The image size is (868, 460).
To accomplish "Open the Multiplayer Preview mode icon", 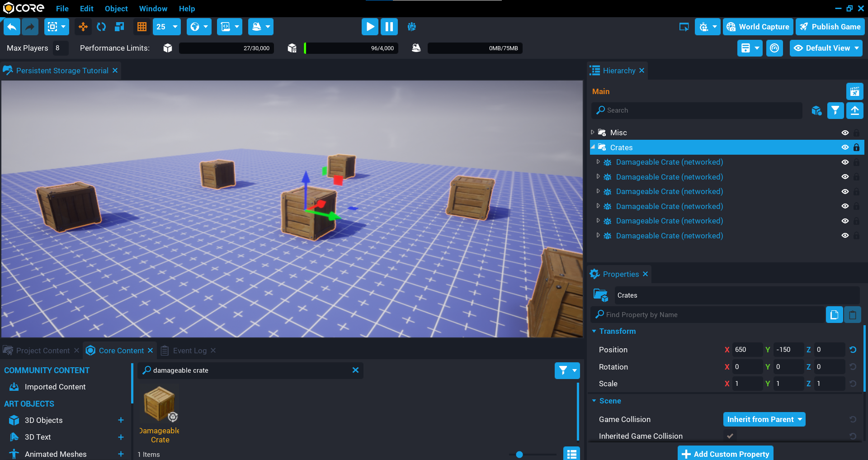I will coord(411,27).
